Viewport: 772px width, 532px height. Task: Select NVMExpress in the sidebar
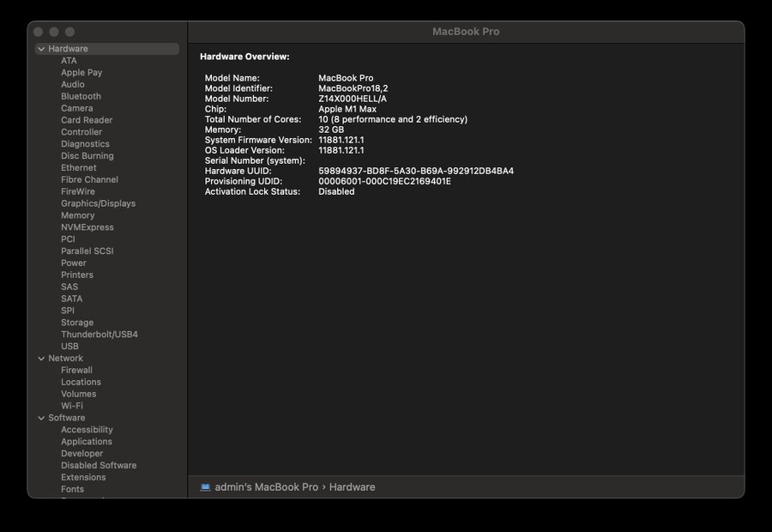[87, 227]
